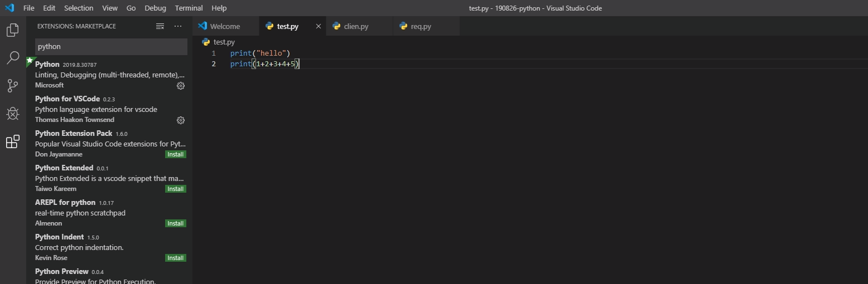Clear extensions search results icon
This screenshot has width=868, height=284.
click(160, 26)
